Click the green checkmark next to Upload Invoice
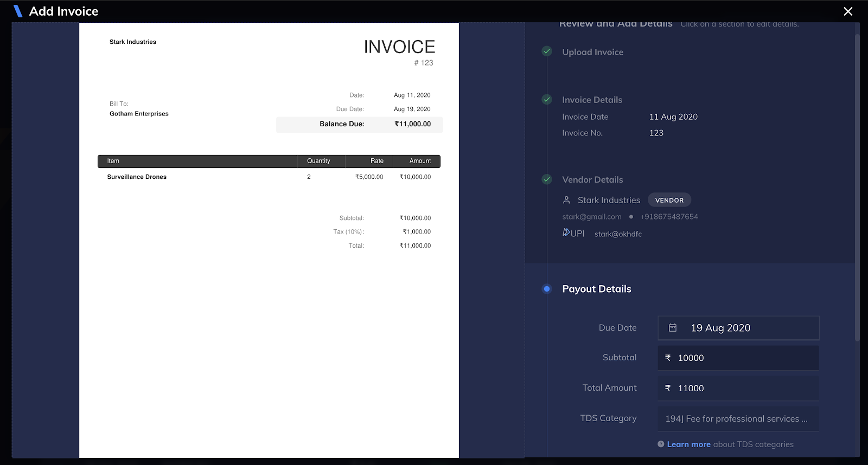Image resolution: width=868 pixels, height=465 pixels. pyautogui.click(x=547, y=51)
